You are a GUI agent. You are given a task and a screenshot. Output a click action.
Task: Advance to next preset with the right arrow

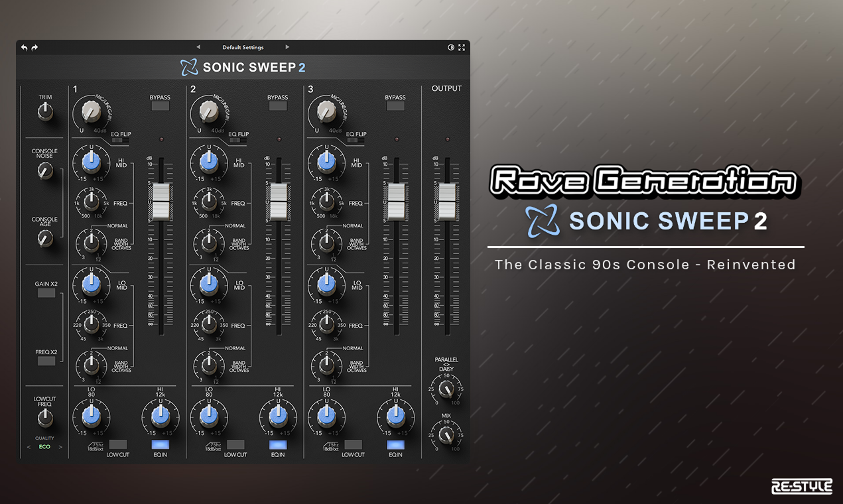point(287,47)
